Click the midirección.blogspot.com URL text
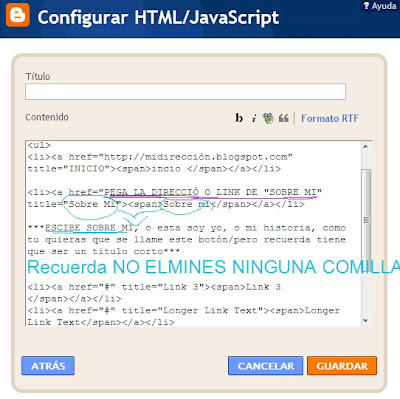This screenshot has height=399, width=400. coord(198,157)
